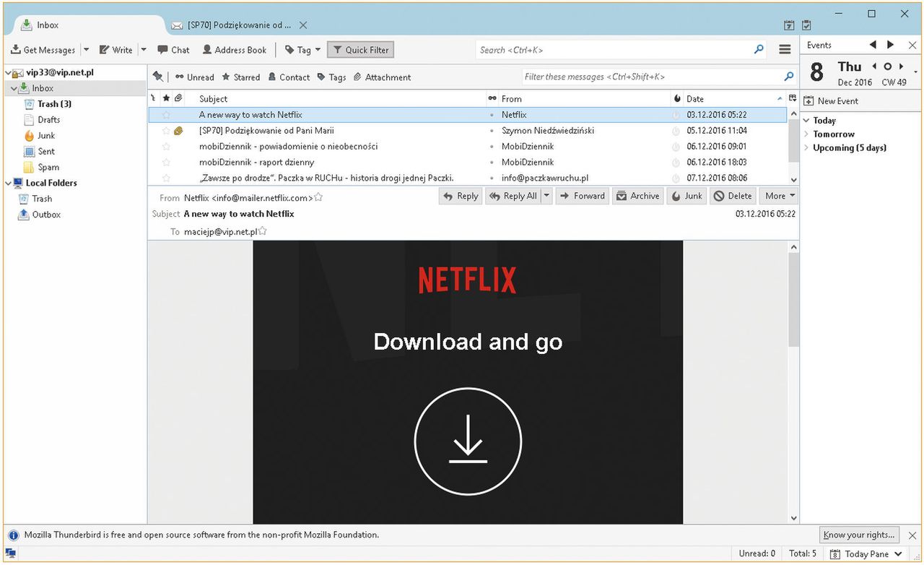This screenshot has width=924, height=565.
Task: Toggle Starred quick filter
Action: point(240,77)
